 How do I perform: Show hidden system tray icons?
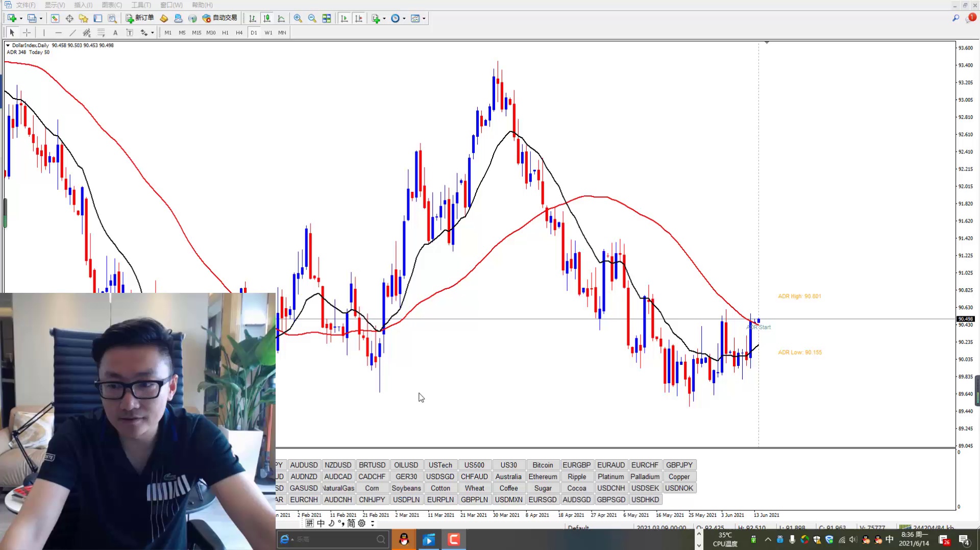(768, 539)
